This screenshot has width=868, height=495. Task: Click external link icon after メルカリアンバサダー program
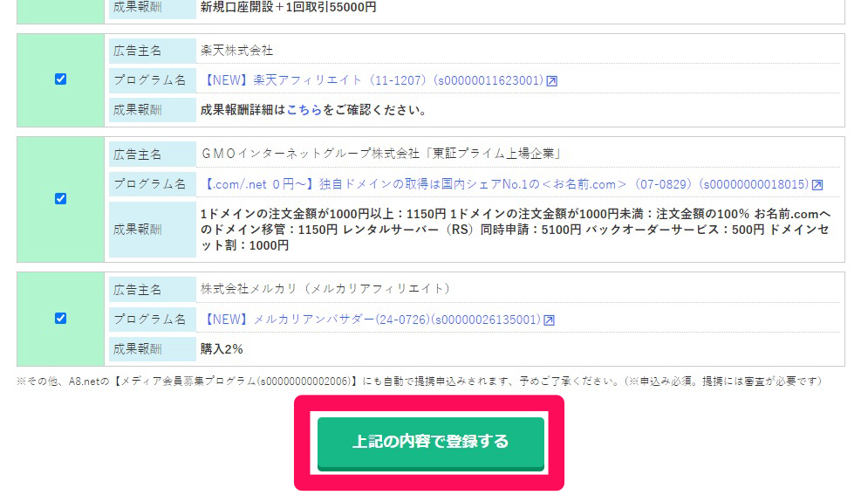pos(549,320)
